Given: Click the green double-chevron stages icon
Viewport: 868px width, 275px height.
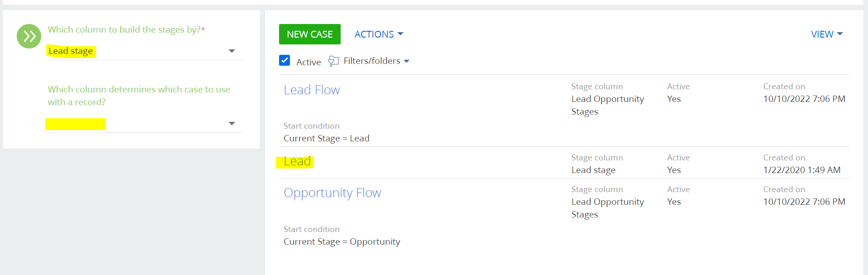Looking at the screenshot, I should coord(29,36).
